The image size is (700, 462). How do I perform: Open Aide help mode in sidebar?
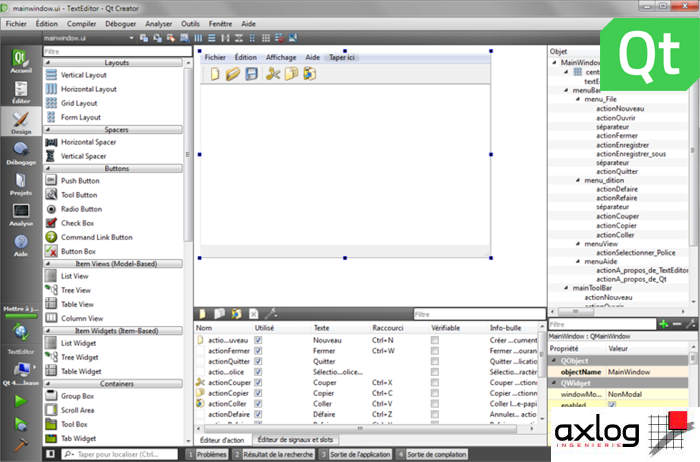tap(21, 246)
